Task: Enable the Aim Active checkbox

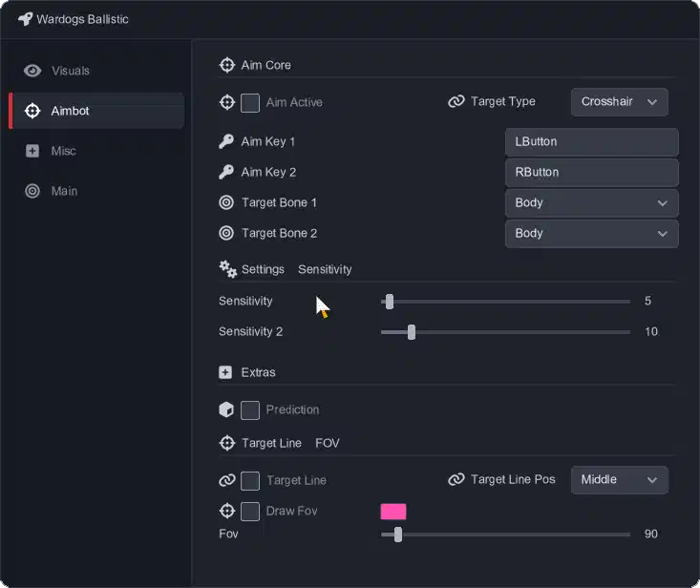Action: click(250, 102)
